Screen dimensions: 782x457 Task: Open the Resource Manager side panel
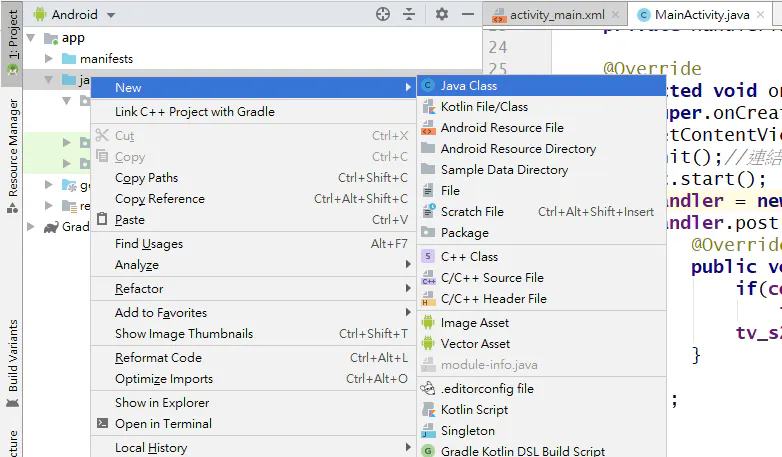(12, 156)
